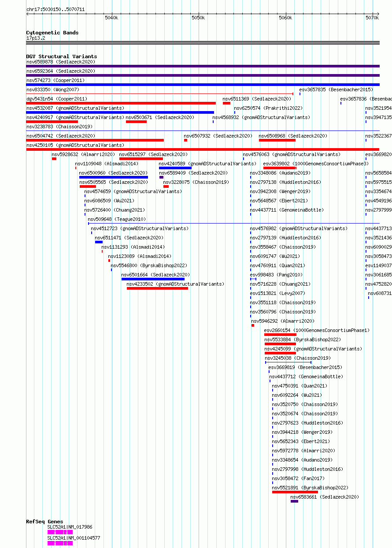Select nsv4512723 (gnomADStructuralVariants) label
392x548 pixels.
[140, 228]
